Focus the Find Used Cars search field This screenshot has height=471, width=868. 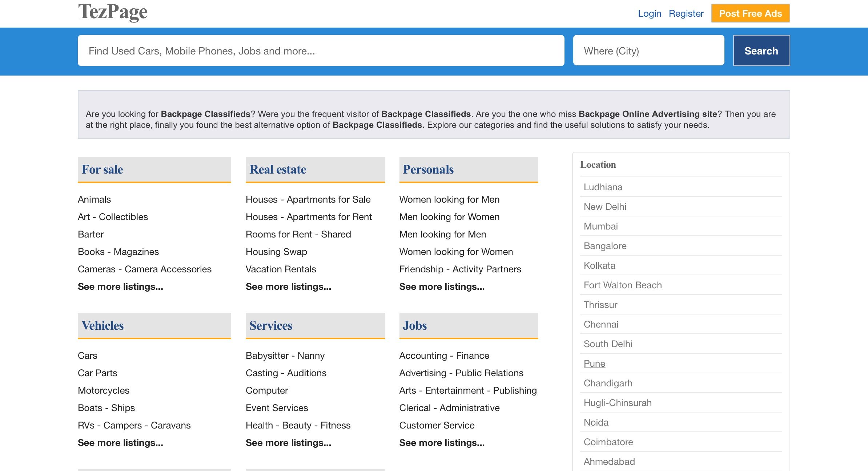[321, 50]
